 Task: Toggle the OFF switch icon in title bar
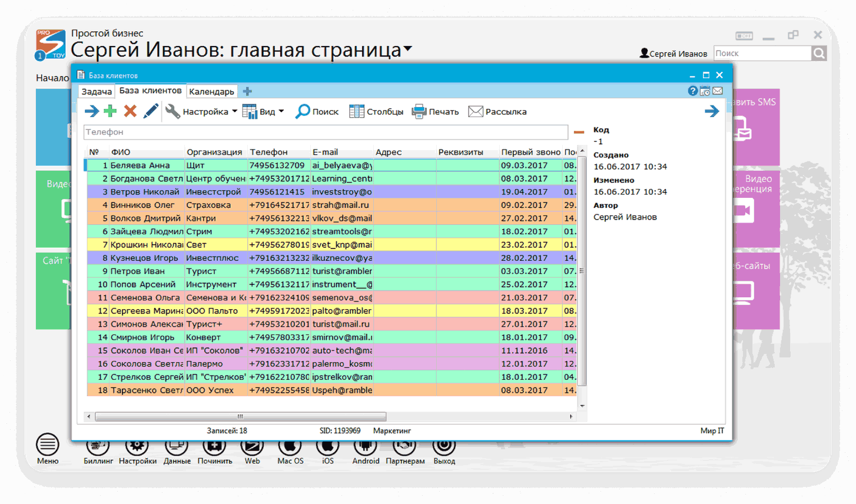click(744, 36)
